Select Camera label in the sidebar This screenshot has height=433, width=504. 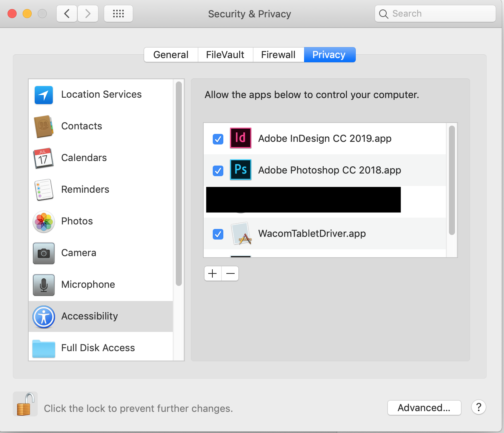pyautogui.click(x=79, y=253)
